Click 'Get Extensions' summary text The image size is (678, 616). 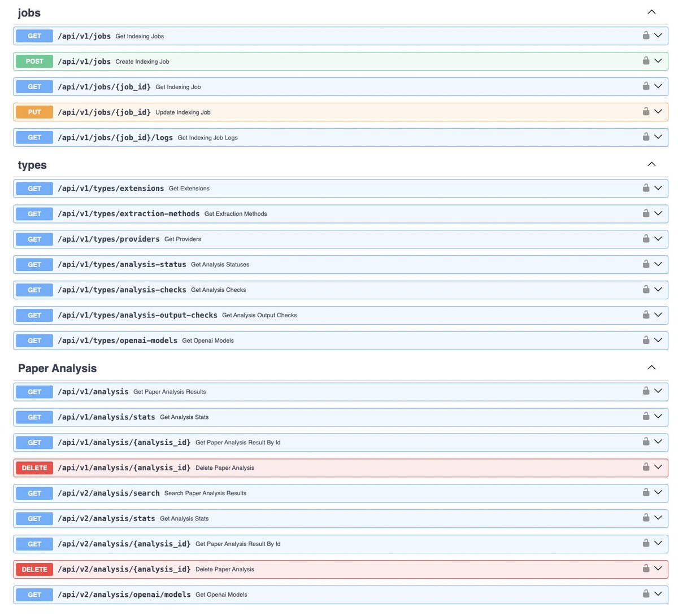pos(189,189)
